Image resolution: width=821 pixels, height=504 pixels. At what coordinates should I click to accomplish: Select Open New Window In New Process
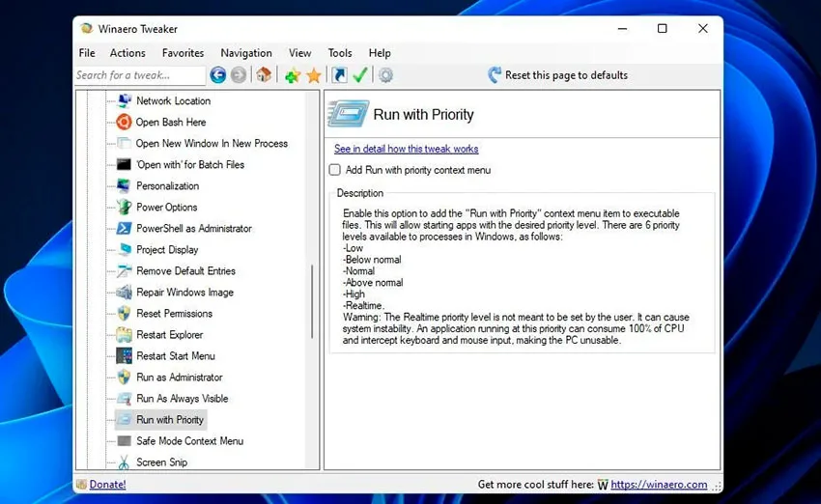[x=212, y=143]
